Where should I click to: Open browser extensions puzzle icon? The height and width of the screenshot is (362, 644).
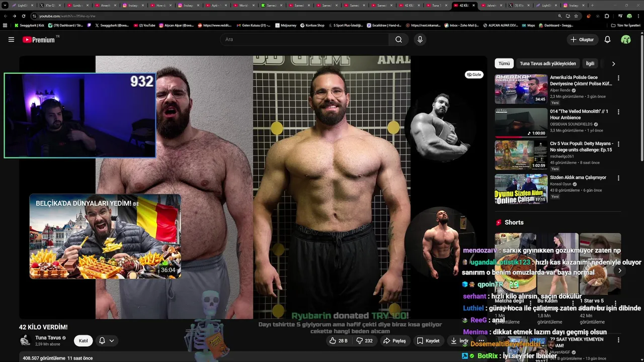pyautogui.click(x=607, y=16)
